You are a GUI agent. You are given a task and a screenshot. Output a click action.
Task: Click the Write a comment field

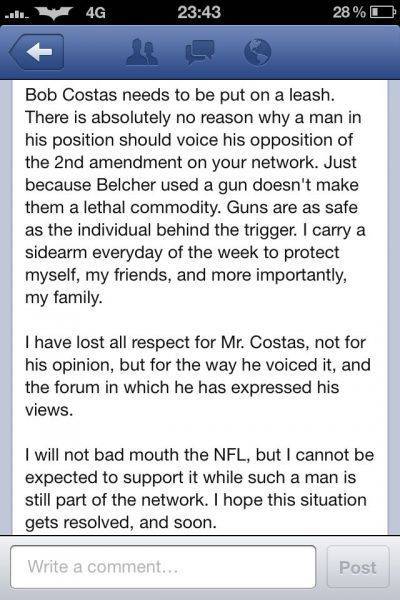point(163,567)
